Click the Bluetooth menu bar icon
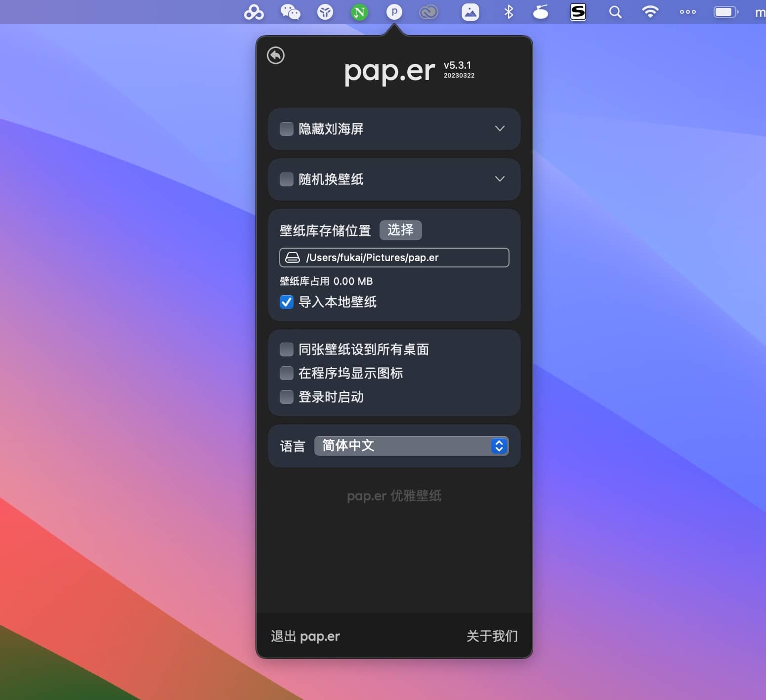The width and height of the screenshot is (766, 700). 509,12
